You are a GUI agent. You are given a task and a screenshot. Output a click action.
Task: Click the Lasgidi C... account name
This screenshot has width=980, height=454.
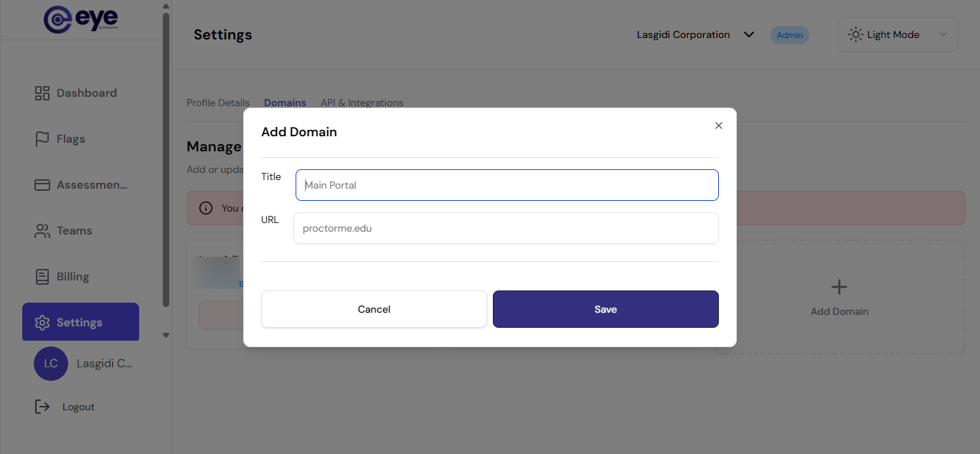click(104, 364)
